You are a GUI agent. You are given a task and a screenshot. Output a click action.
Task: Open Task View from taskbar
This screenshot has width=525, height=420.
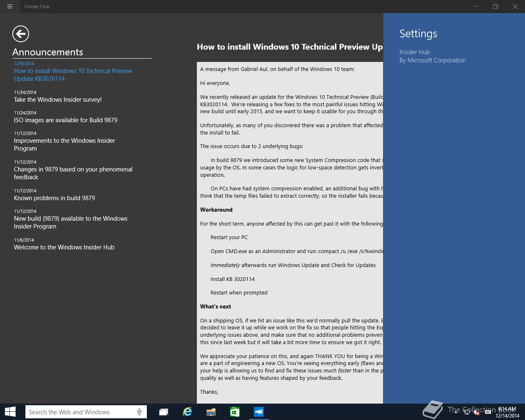(164, 412)
